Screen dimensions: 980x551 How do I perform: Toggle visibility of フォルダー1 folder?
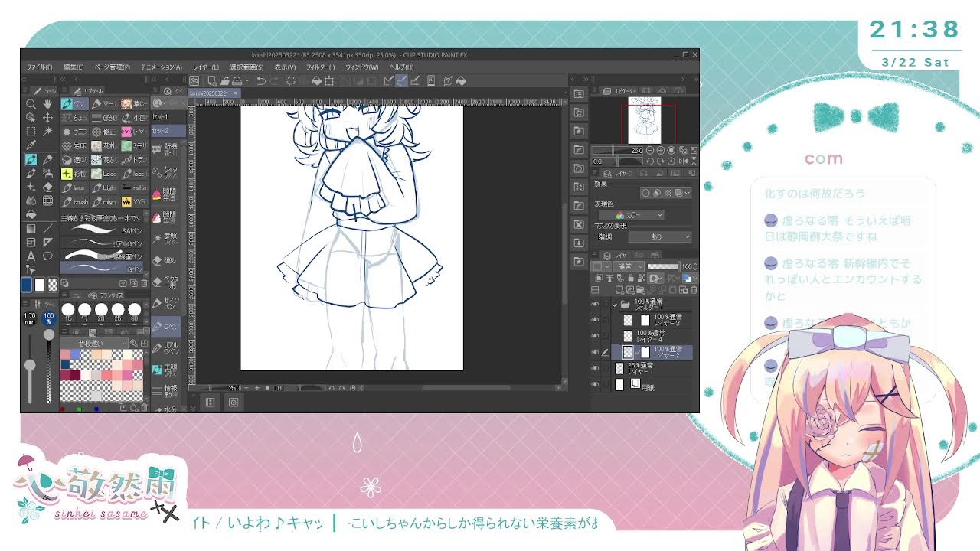(595, 305)
